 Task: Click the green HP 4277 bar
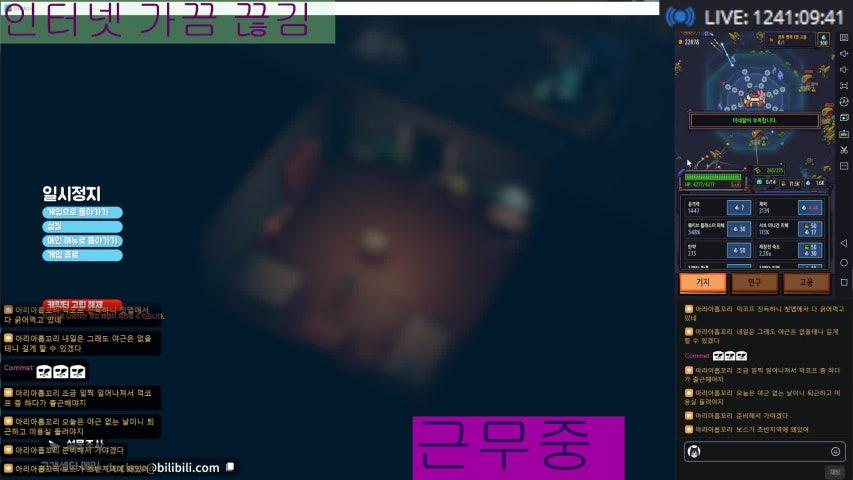coord(713,177)
